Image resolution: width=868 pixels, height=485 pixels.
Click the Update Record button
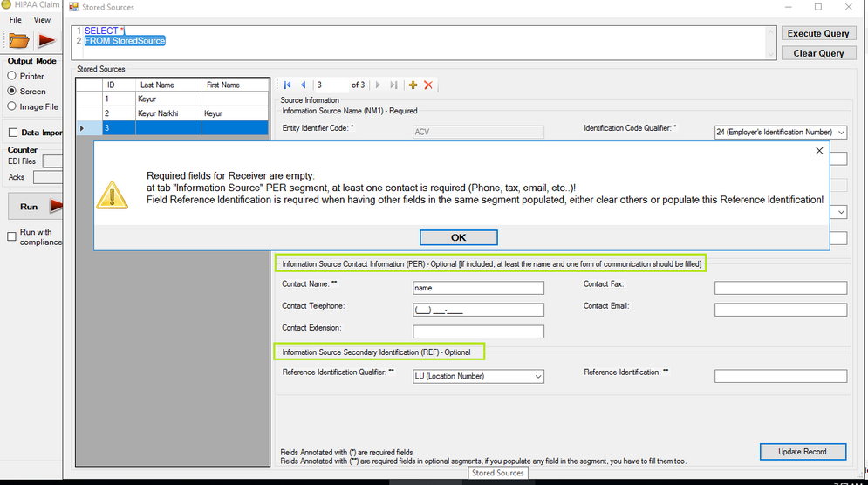[x=803, y=452]
